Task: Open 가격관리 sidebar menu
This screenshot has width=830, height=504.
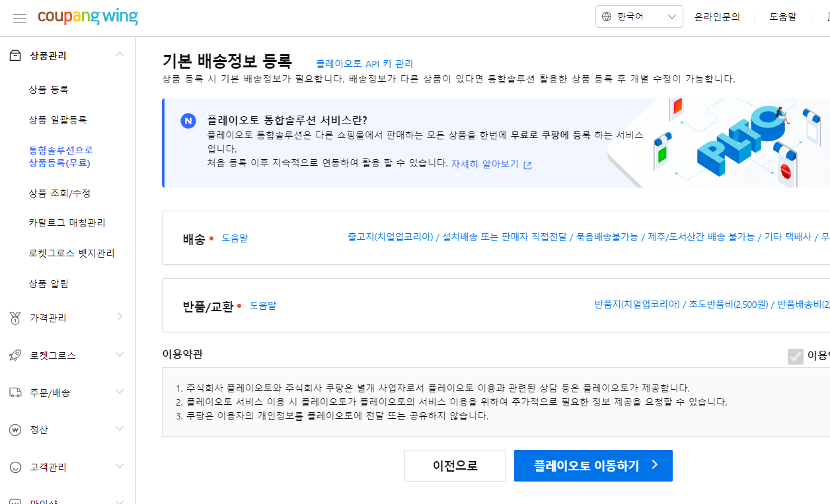Action: click(48, 318)
